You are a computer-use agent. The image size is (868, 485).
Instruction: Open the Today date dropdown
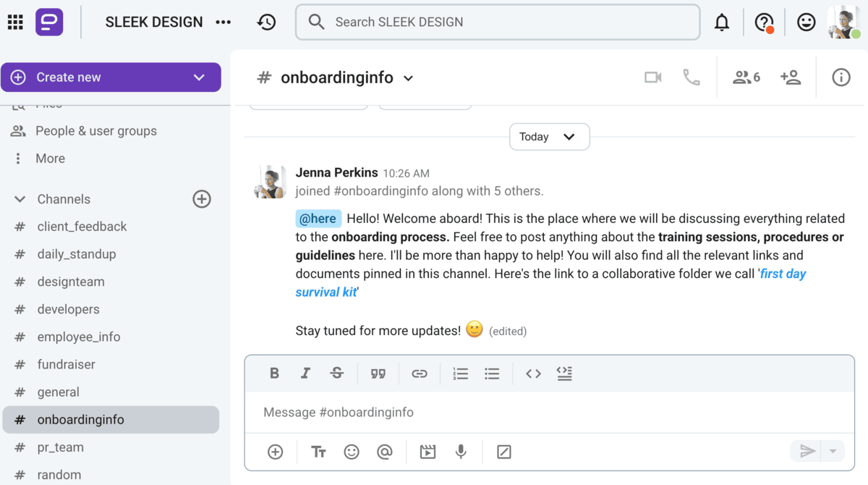pos(549,137)
